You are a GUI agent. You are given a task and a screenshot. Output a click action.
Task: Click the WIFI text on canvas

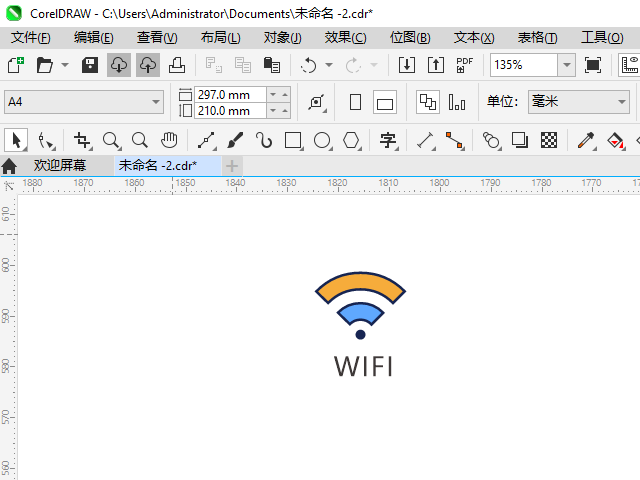point(363,366)
